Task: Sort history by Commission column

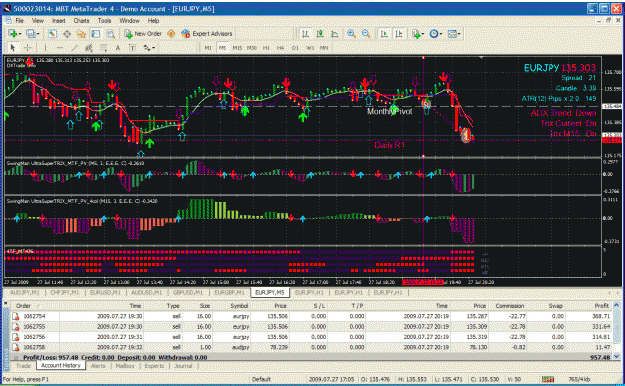Action: 510,306
